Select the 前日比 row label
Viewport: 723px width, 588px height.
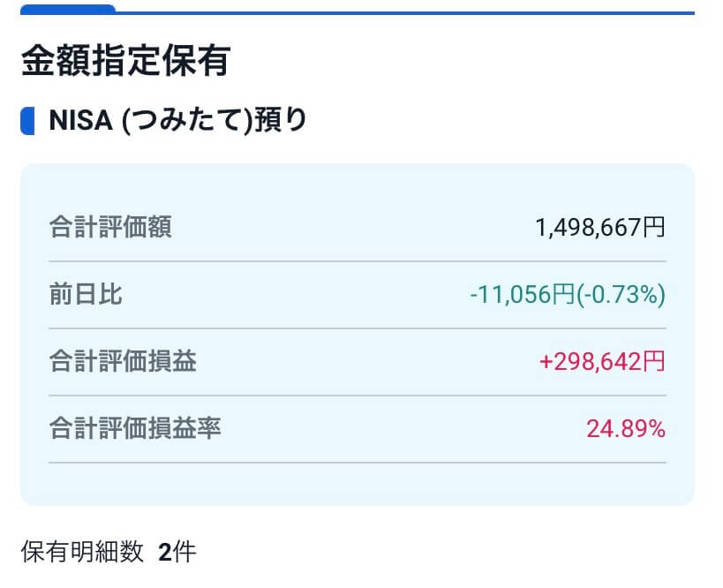click(86, 295)
